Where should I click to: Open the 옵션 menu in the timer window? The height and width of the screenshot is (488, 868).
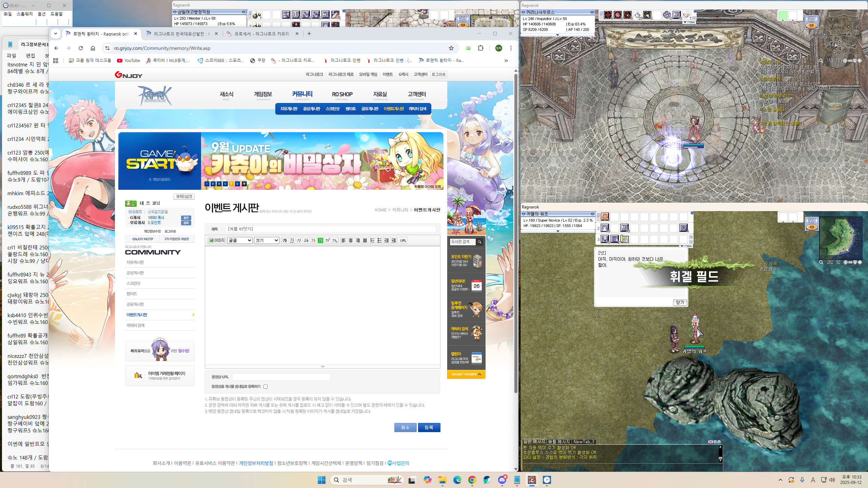(42, 14)
